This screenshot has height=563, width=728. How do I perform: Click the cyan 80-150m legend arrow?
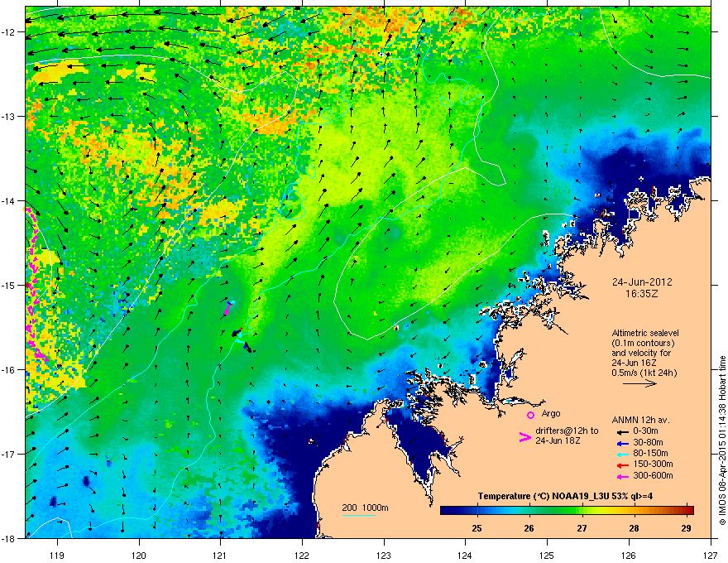(623, 455)
